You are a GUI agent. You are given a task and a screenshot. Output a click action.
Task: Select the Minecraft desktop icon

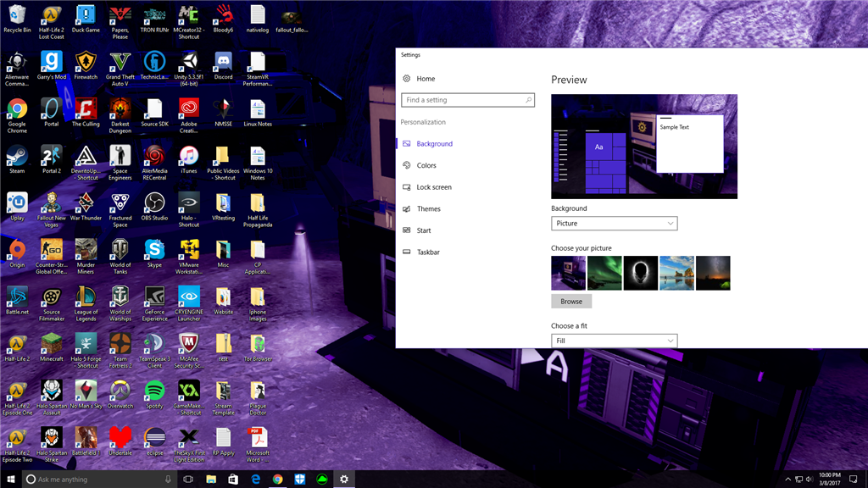(x=52, y=348)
